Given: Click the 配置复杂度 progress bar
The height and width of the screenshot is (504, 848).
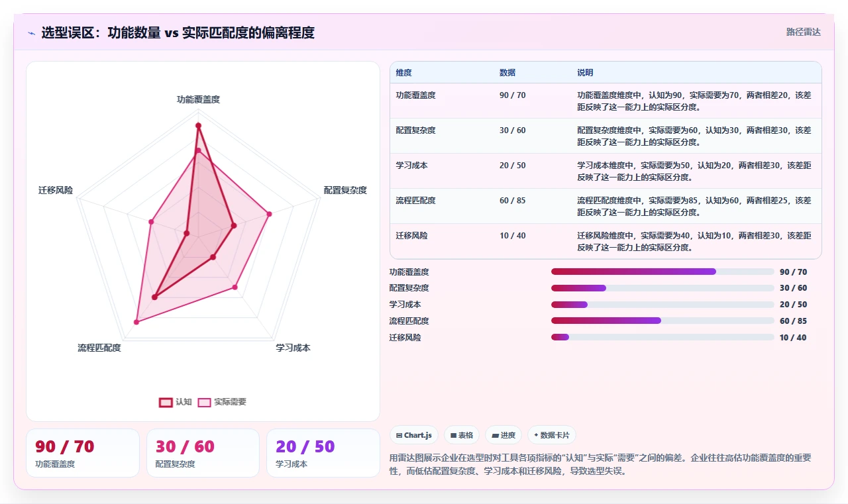Looking at the screenshot, I should point(662,288).
